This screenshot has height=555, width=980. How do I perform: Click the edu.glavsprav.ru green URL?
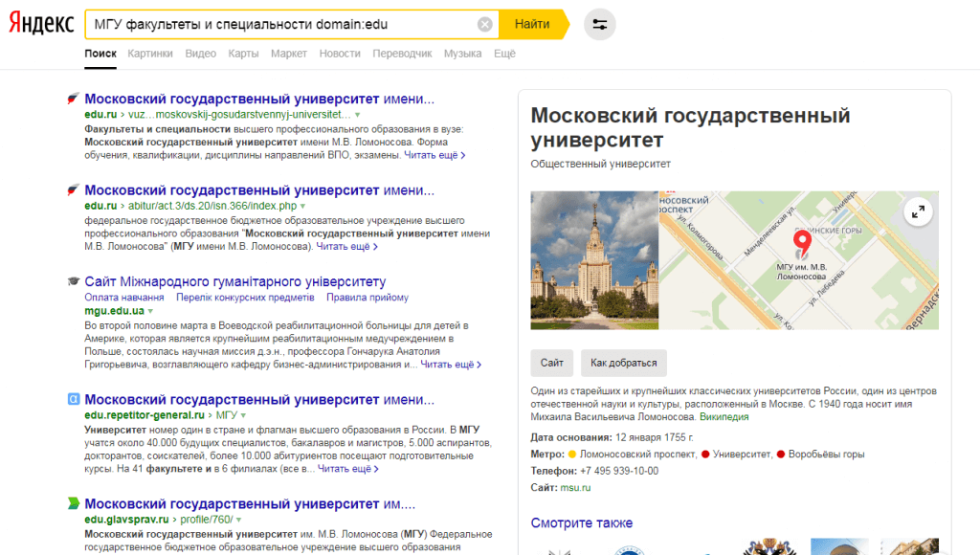127,520
